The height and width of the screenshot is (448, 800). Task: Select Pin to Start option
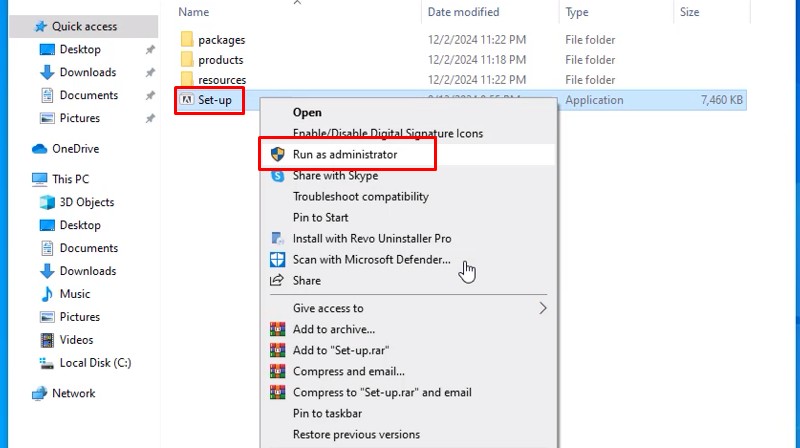320,218
